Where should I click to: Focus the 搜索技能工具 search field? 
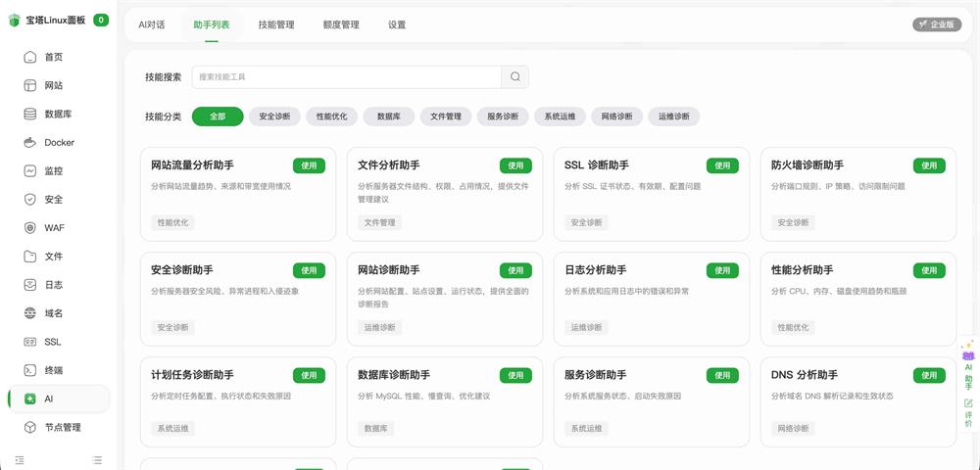point(347,77)
